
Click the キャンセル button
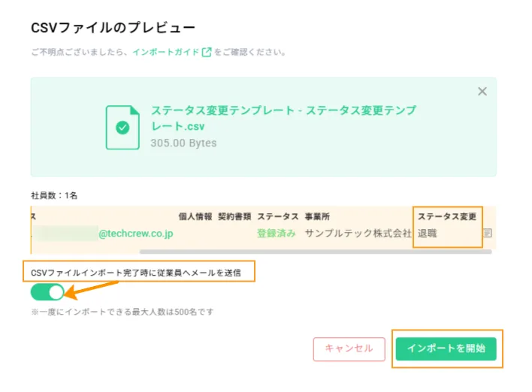[349, 348]
